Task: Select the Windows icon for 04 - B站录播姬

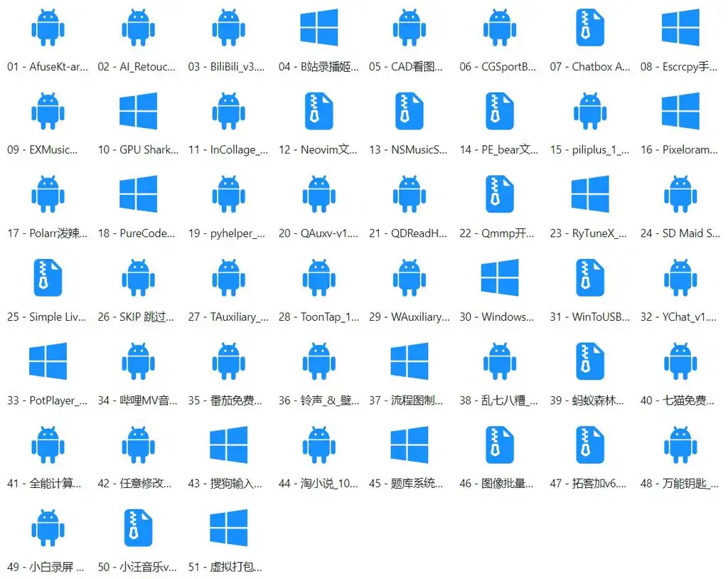Action: 319,28
